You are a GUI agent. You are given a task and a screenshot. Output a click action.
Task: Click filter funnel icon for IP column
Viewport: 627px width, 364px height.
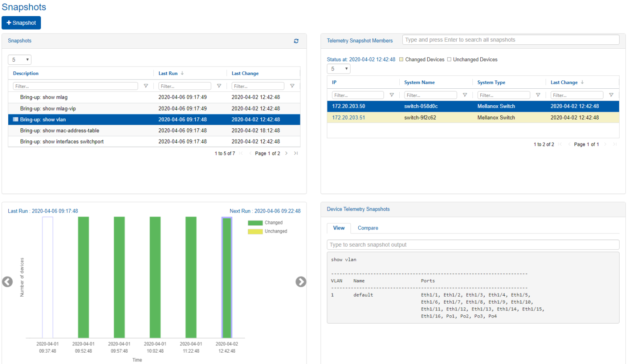(x=391, y=95)
